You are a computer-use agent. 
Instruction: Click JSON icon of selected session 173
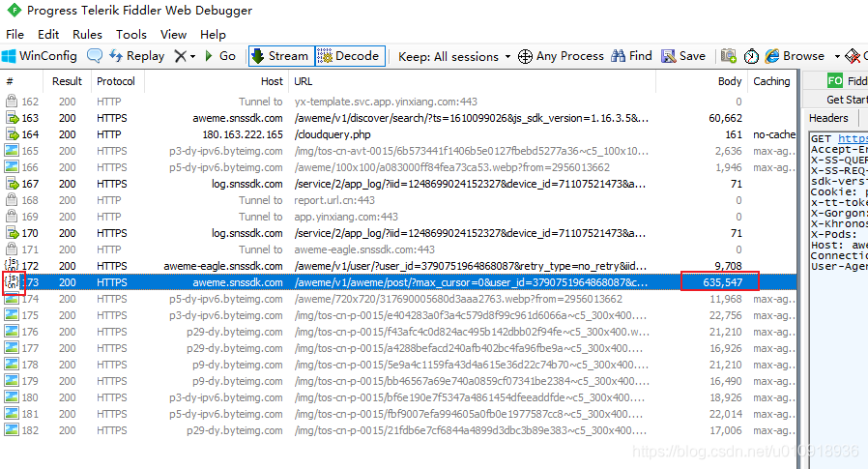[x=13, y=281]
